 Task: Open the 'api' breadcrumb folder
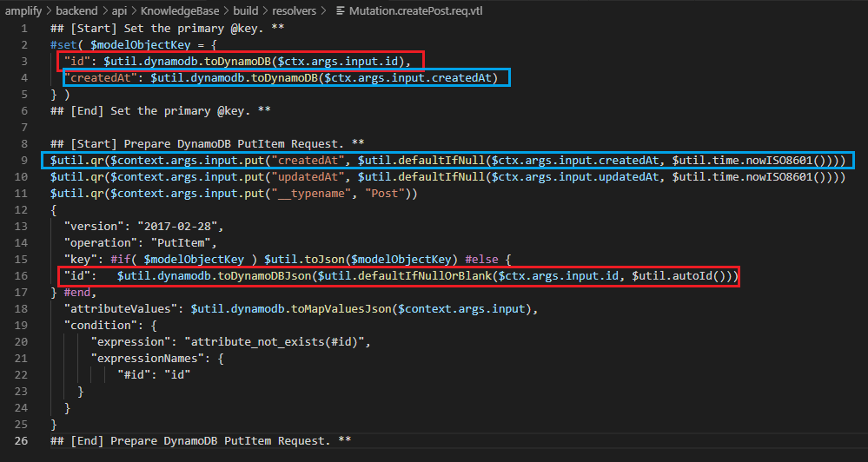119,11
